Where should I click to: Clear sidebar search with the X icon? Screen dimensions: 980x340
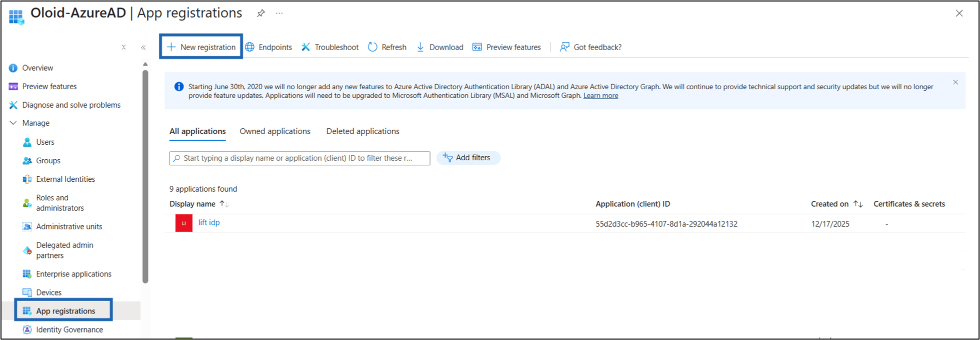[123, 48]
